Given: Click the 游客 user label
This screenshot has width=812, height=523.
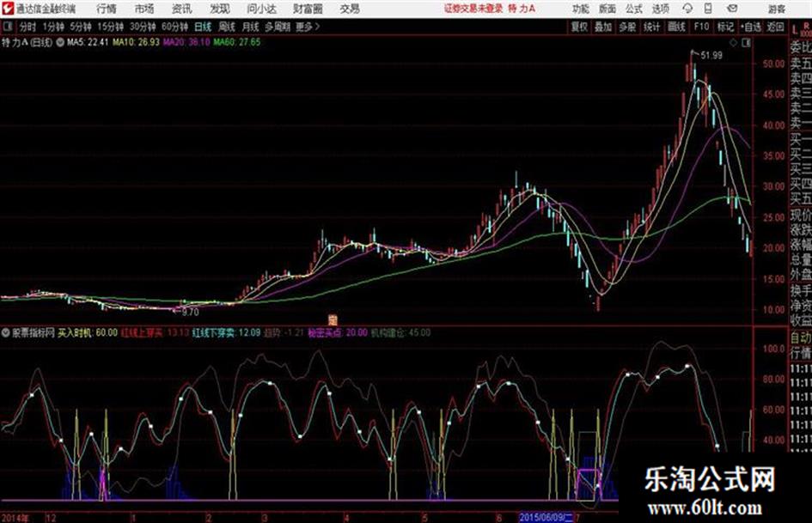Looking at the screenshot, I should point(777,9).
